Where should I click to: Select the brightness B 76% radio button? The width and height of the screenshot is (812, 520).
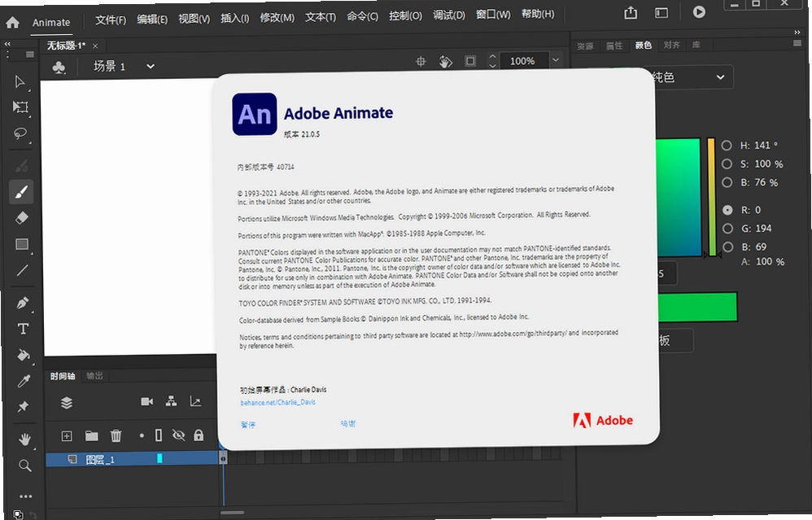click(x=727, y=182)
